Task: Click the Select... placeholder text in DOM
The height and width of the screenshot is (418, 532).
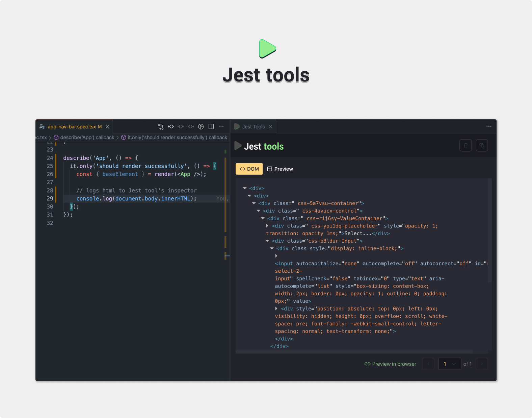Action: (x=358, y=233)
